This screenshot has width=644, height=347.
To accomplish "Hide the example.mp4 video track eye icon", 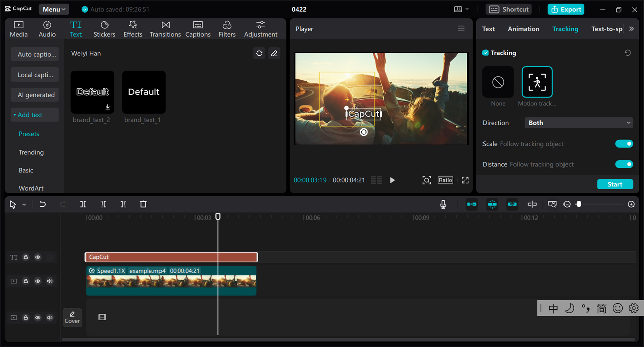I will (x=38, y=281).
